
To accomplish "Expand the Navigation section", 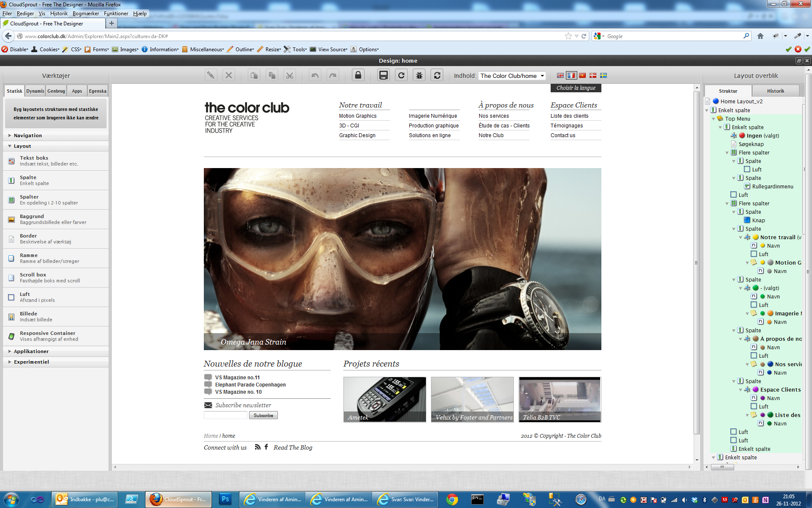I will 27,135.
